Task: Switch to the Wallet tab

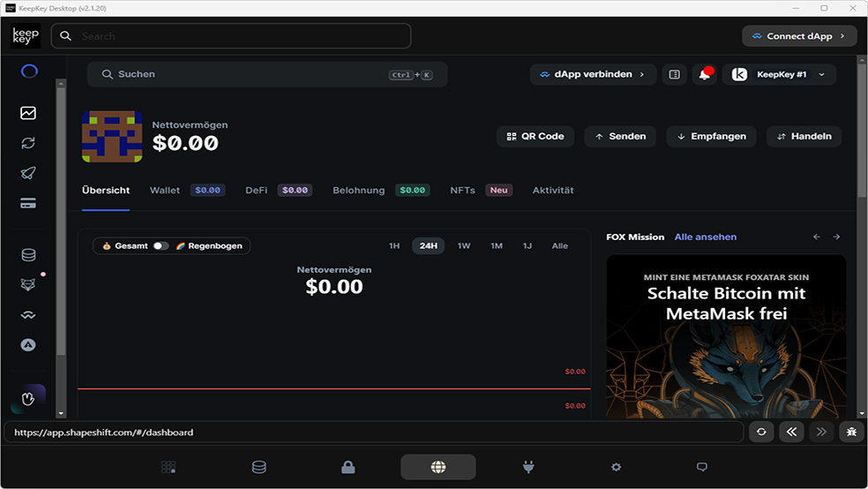Action: coord(187,190)
